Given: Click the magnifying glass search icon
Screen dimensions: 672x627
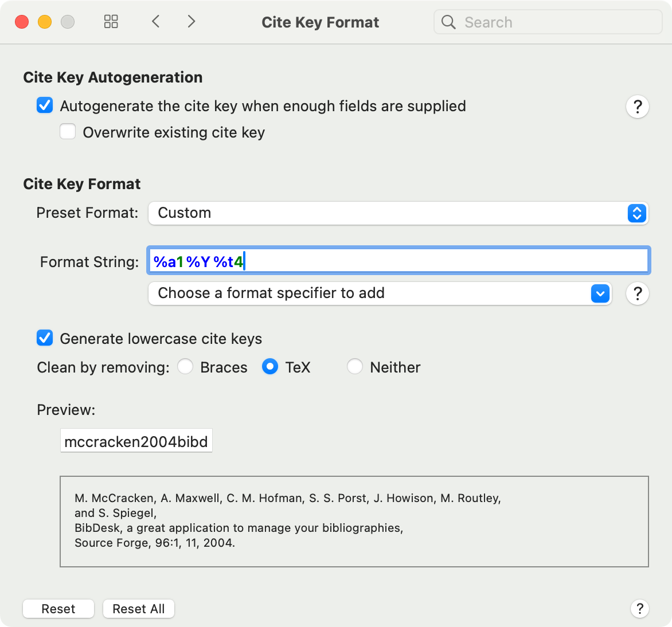Looking at the screenshot, I should [448, 22].
